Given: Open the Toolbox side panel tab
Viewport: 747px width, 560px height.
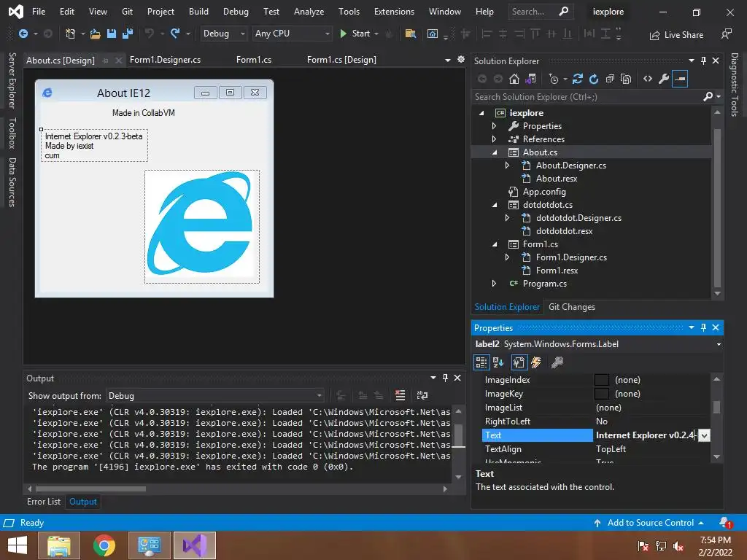Looking at the screenshot, I should [12, 133].
